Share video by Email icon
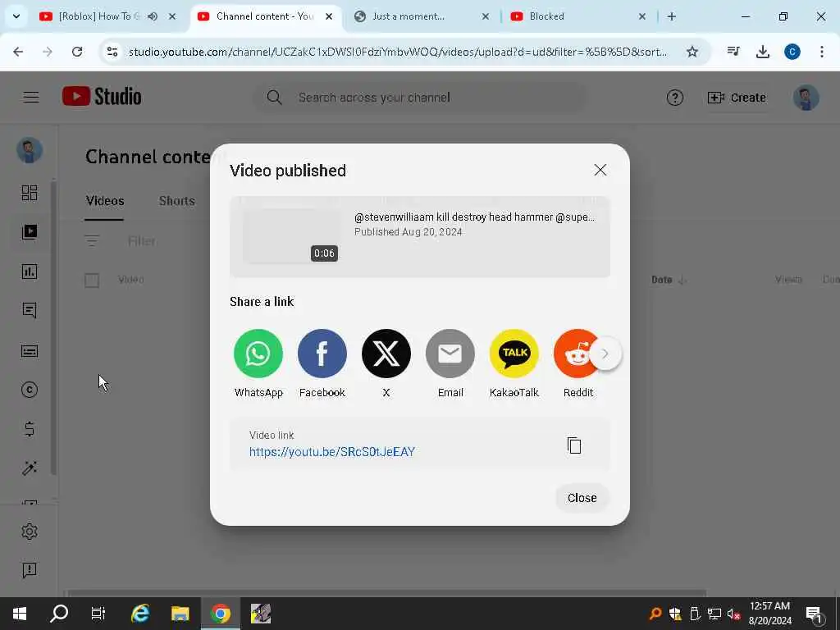Viewport: 840px width, 630px height. coord(450,354)
